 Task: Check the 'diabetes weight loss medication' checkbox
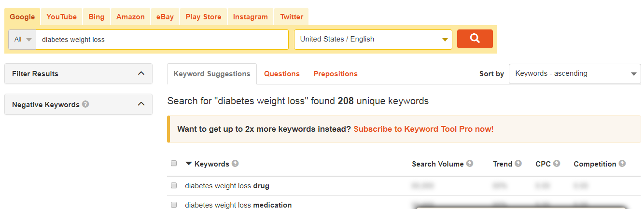pos(174,205)
